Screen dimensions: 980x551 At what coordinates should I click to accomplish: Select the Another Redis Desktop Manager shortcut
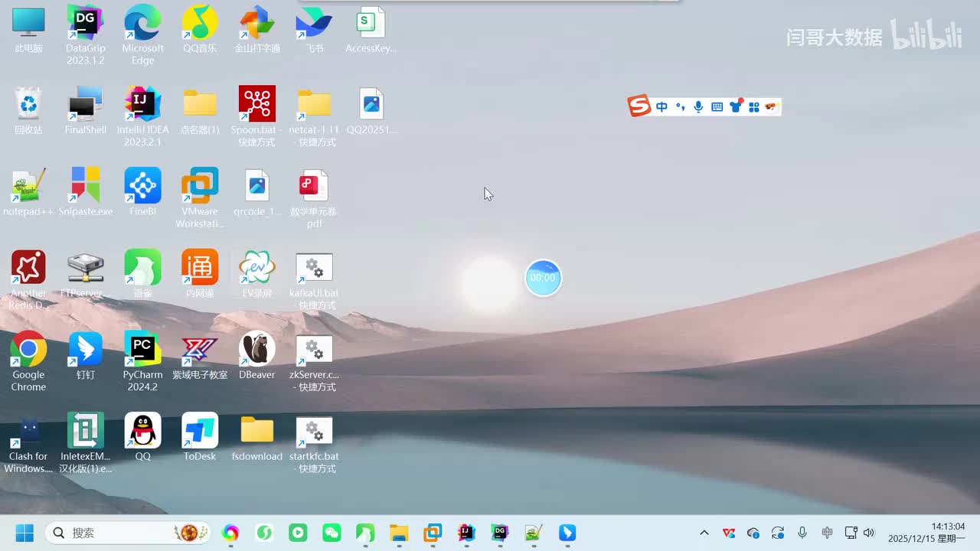tap(28, 279)
